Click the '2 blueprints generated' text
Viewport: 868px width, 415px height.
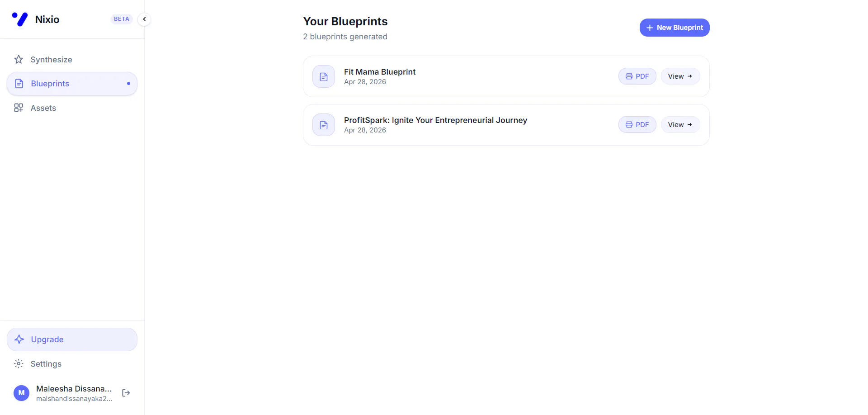345,37
